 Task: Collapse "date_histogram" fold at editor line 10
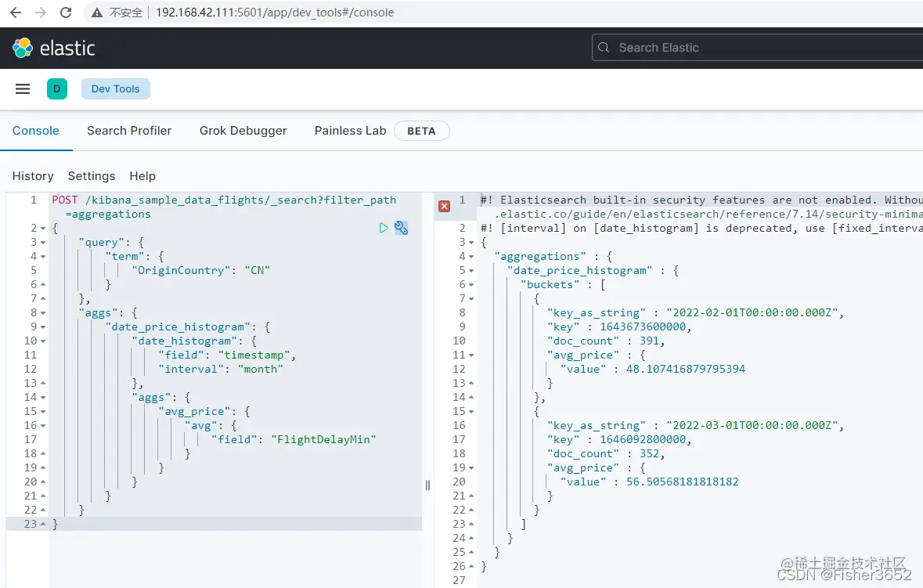(x=43, y=341)
